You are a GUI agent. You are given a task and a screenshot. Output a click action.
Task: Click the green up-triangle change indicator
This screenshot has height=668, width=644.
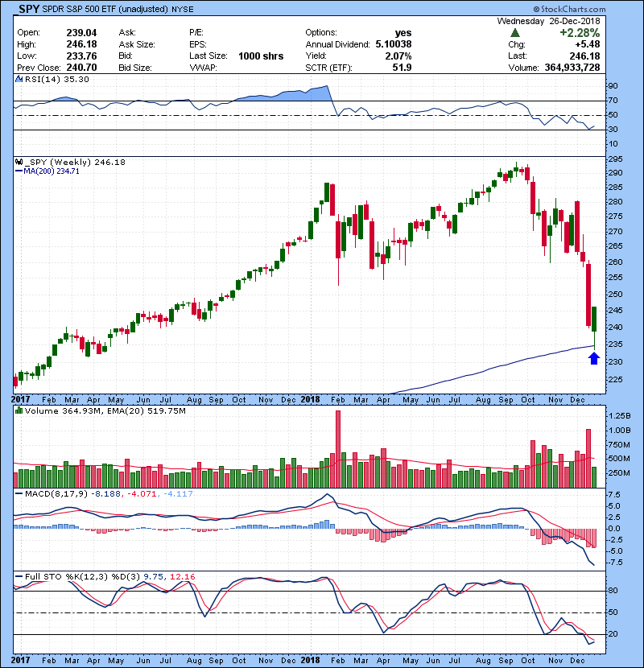point(515,33)
